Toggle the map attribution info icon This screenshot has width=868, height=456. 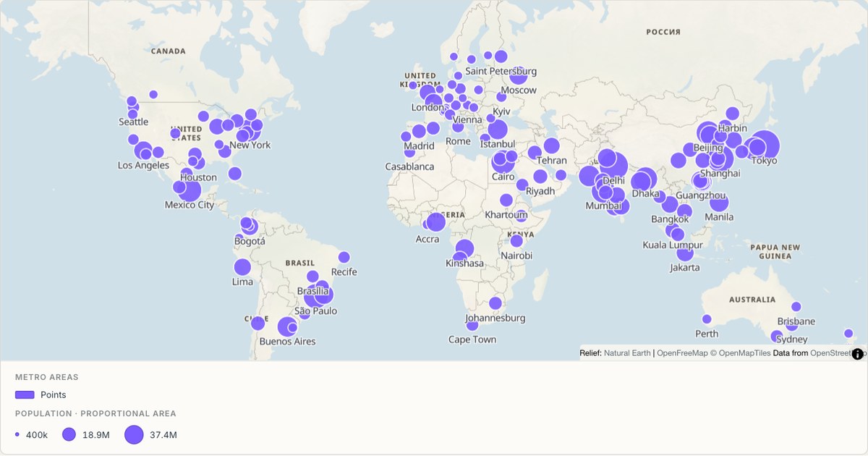tap(858, 354)
